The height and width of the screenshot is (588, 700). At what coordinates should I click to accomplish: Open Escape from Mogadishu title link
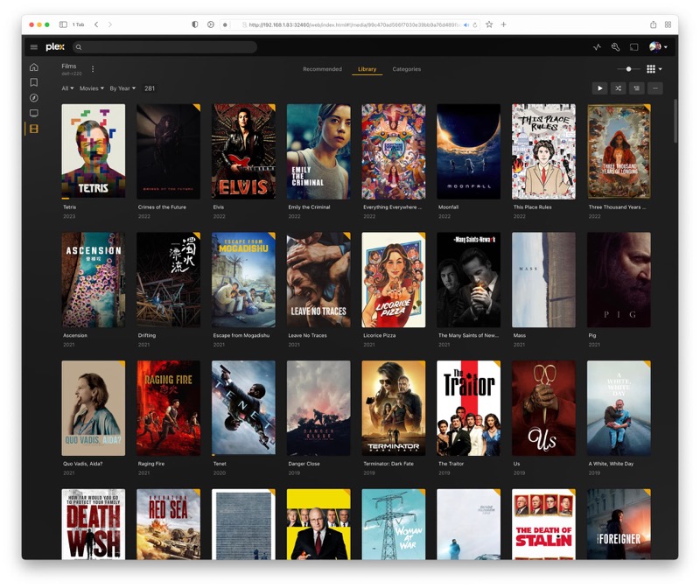click(241, 335)
